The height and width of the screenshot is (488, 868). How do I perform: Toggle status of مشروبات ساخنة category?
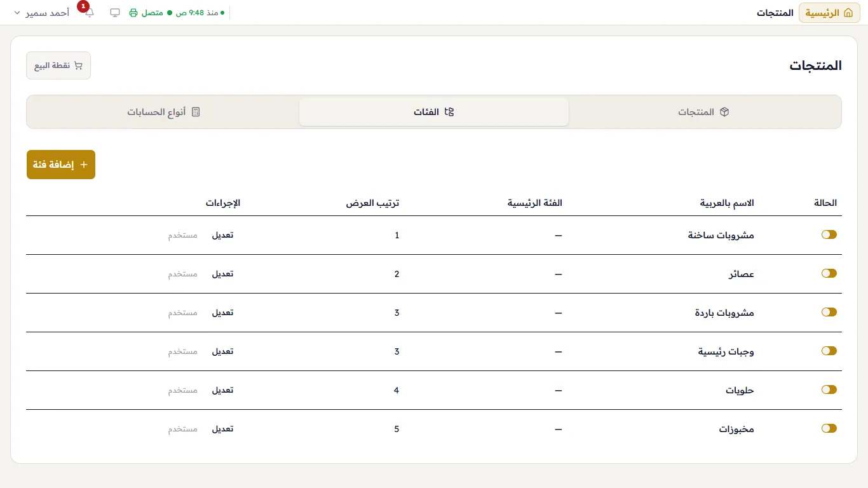coord(829,234)
